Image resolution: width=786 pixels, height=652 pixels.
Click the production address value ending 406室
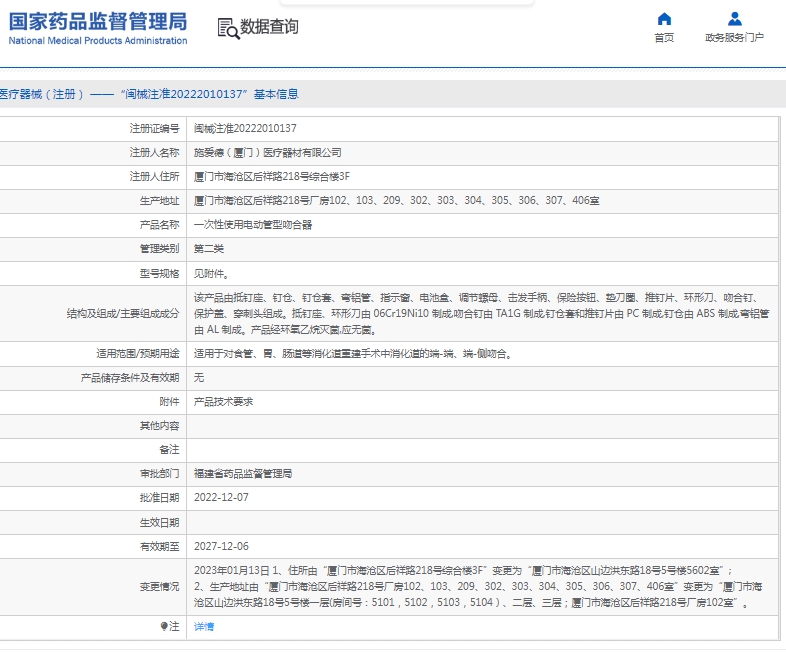(397, 200)
